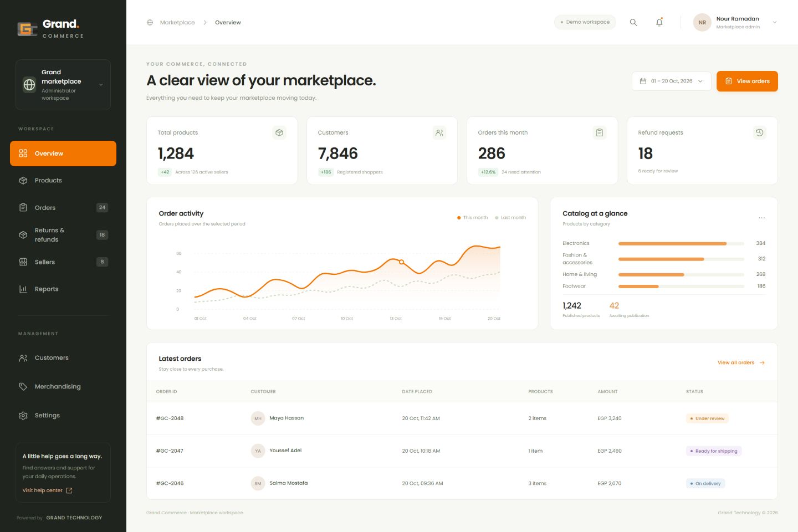Open the three-dot menu on Catalog at a glance
The image size is (798, 532).
click(x=762, y=218)
